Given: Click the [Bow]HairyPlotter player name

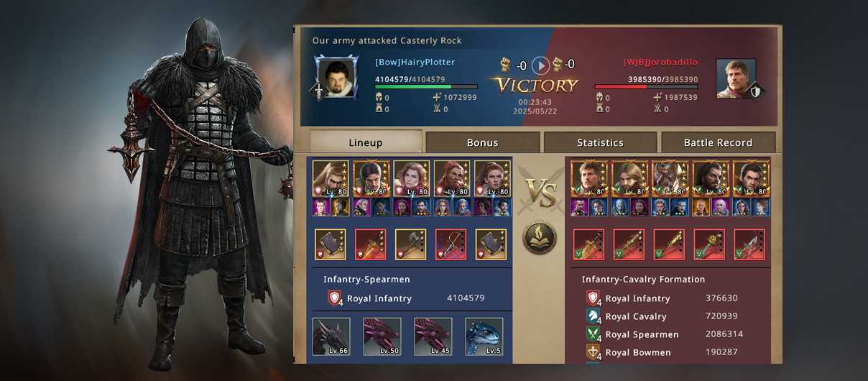Looking at the screenshot, I should point(415,63).
